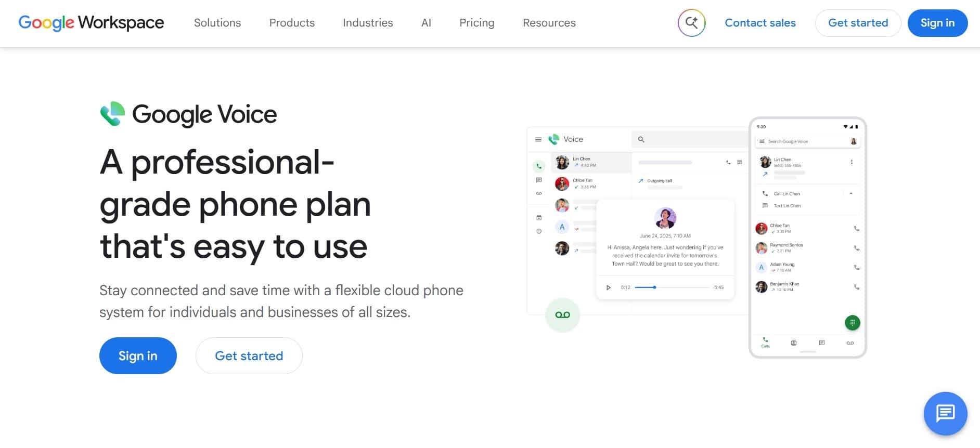Click Call Lin Chen in phone mockup

pos(786,193)
